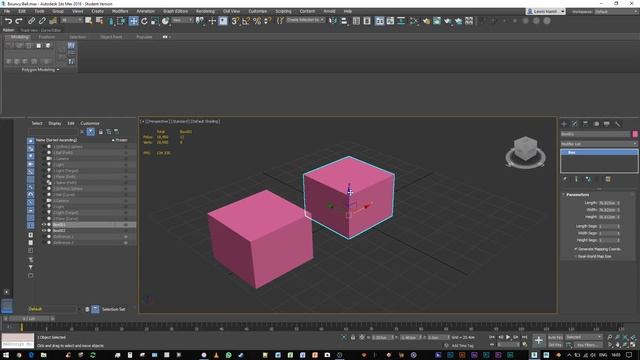Toggle Real-World Map Size checkbox
The width and height of the screenshot is (640, 360).
tap(576, 256)
